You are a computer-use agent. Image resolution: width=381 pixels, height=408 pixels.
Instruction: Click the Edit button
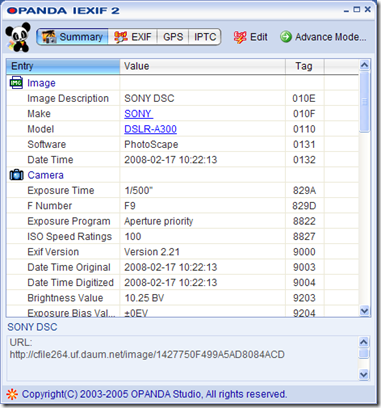[x=251, y=37]
